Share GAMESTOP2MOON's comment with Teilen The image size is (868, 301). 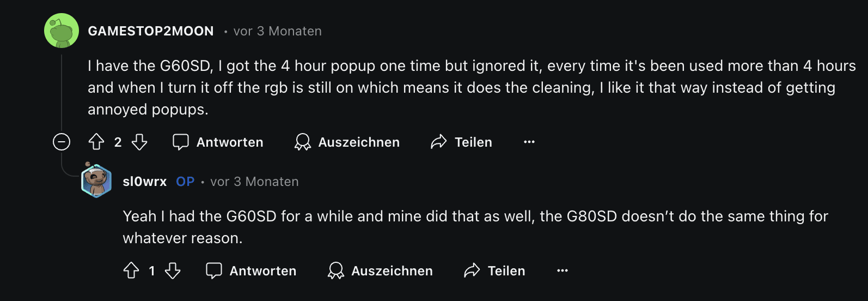pos(462,142)
